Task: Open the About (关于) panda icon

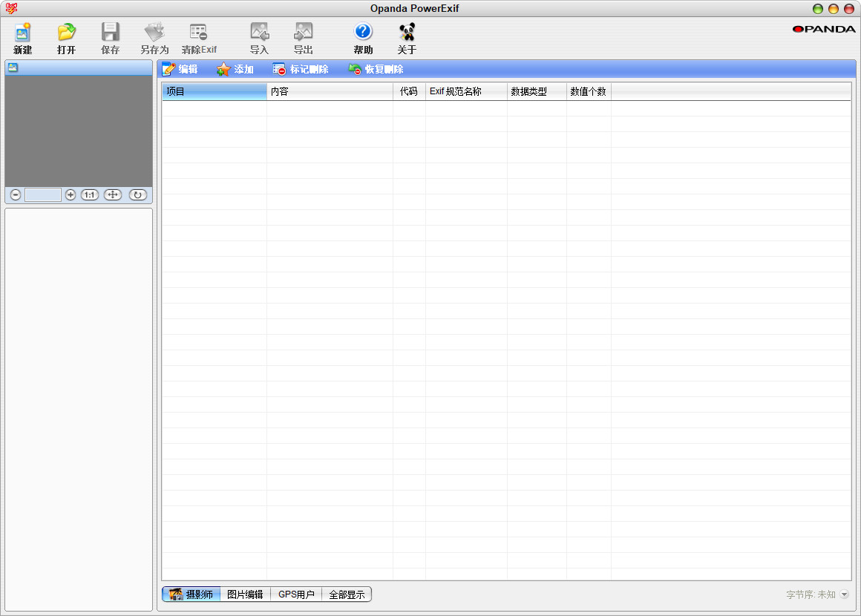Action: tap(407, 39)
